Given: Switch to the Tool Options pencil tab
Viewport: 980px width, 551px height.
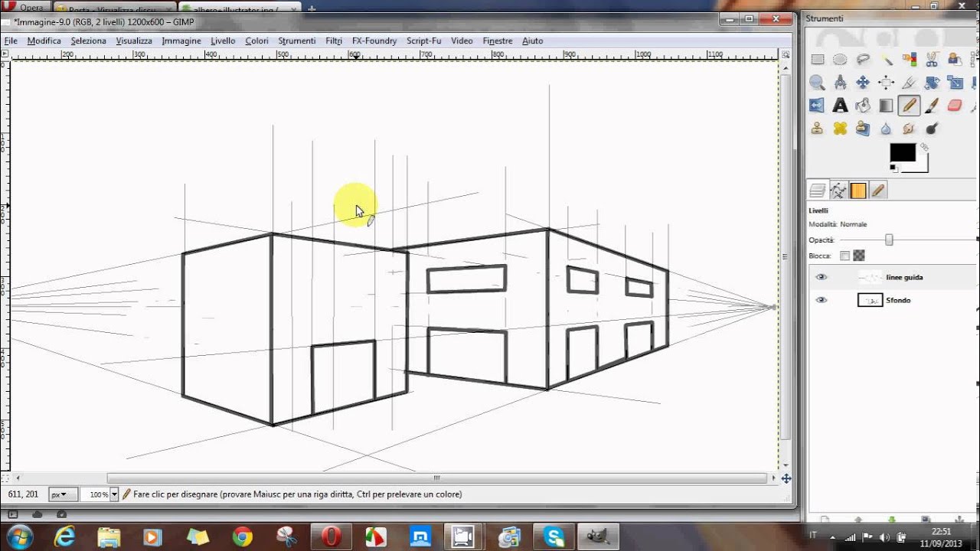Looking at the screenshot, I should click(878, 191).
